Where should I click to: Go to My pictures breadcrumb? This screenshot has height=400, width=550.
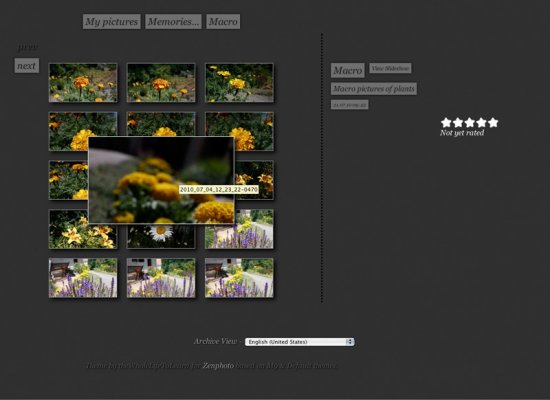pyautogui.click(x=112, y=22)
